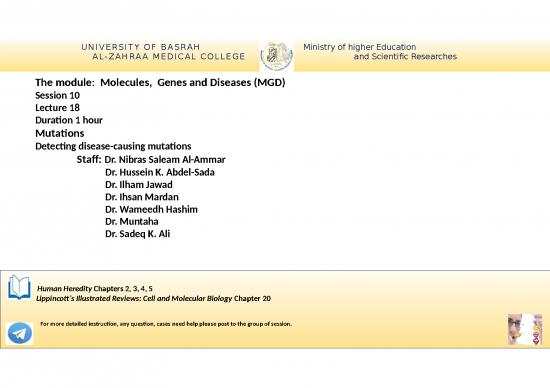Click the Telegram paper plane icon
The height and width of the screenshot is (388, 550).
[x=20, y=333]
